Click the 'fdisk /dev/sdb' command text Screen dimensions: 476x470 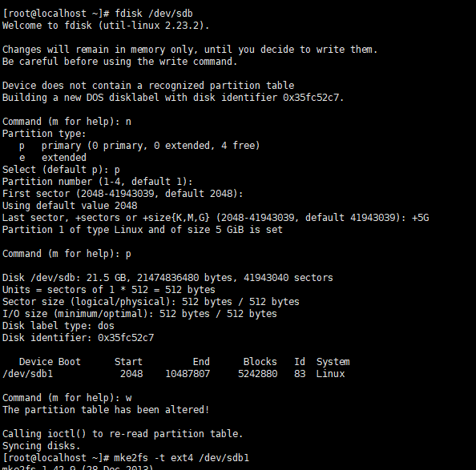pos(154,14)
